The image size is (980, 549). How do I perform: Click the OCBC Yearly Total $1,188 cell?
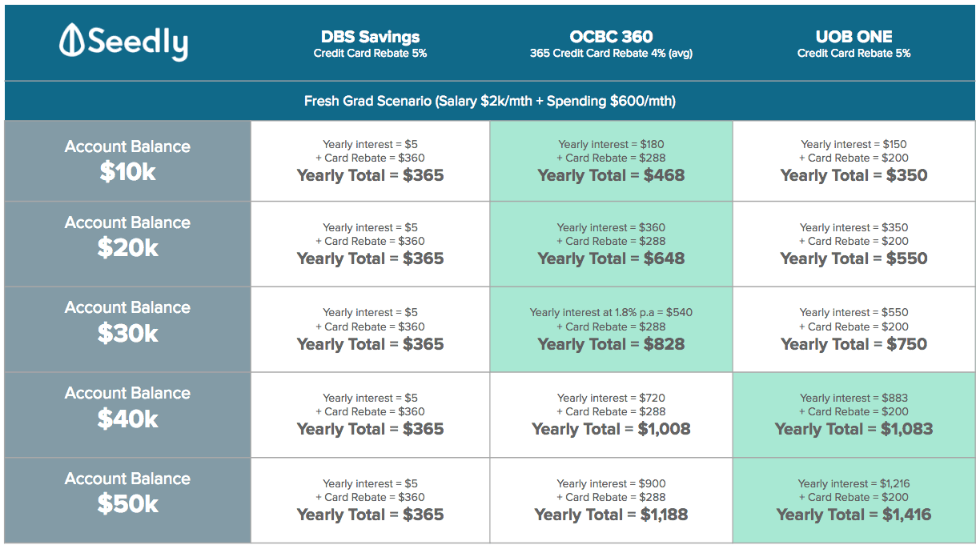pyautogui.click(x=611, y=500)
